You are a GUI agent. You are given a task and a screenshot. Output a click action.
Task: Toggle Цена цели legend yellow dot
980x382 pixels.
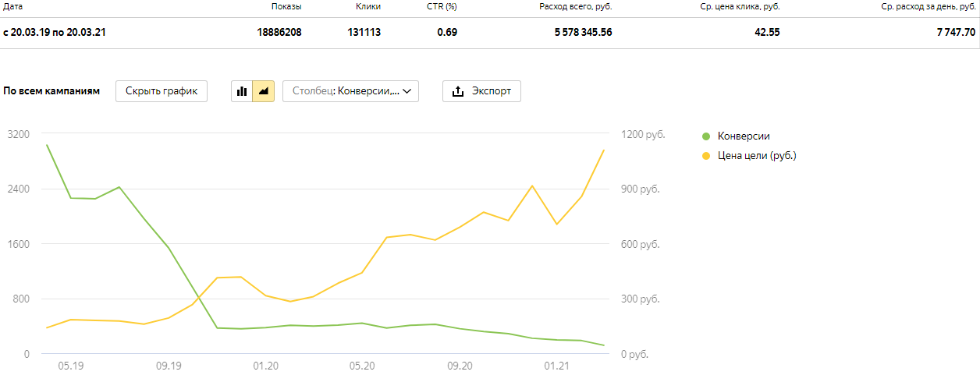(x=707, y=156)
